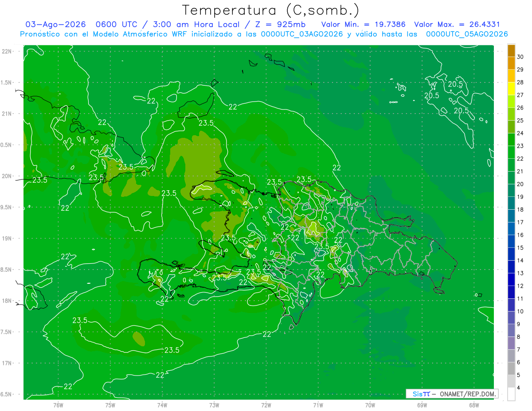Image resolution: width=532 pixels, height=411 pixels.
Task: Click latitude axis label "22N"
Action: (x=8, y=51)
